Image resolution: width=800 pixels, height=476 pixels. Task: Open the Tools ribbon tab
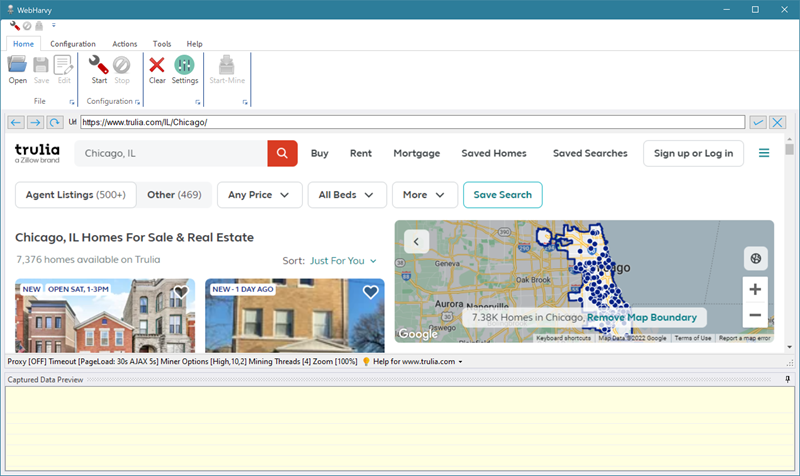coord(161,44)
